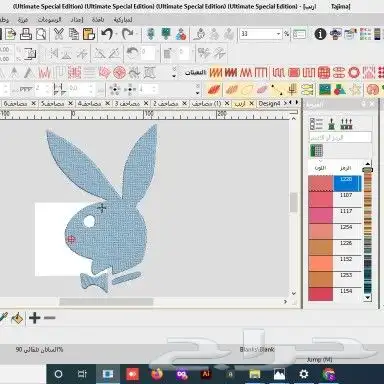Viewport: 384px width, 384px height.
Task: Open the نافذة menu
Action: [98, 20]
